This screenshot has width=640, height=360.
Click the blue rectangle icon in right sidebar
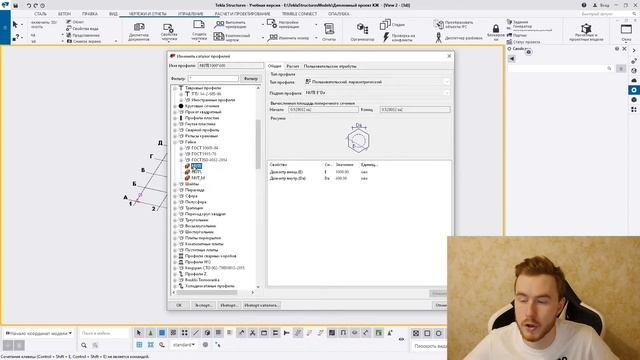click(x=634, y=90)
